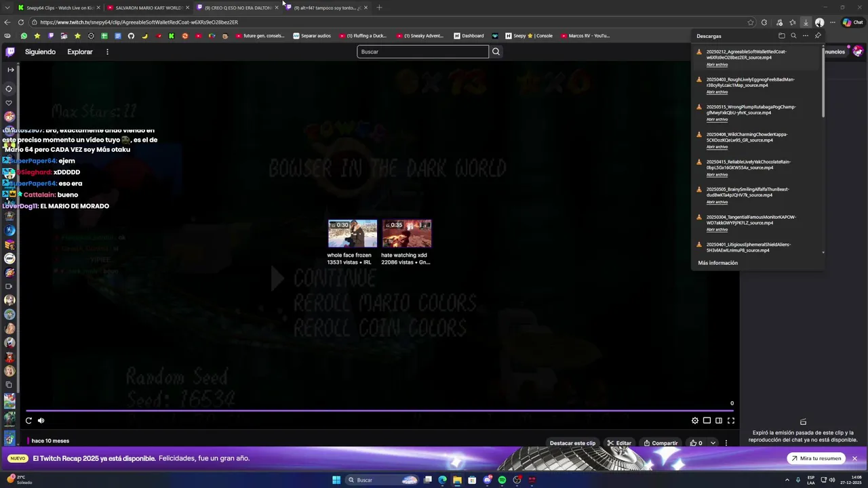Image resolution: width=868 pixels, height=488 pixels.
Task: Click Más información in the Descargas panel
Action: [x=717, y=263]
